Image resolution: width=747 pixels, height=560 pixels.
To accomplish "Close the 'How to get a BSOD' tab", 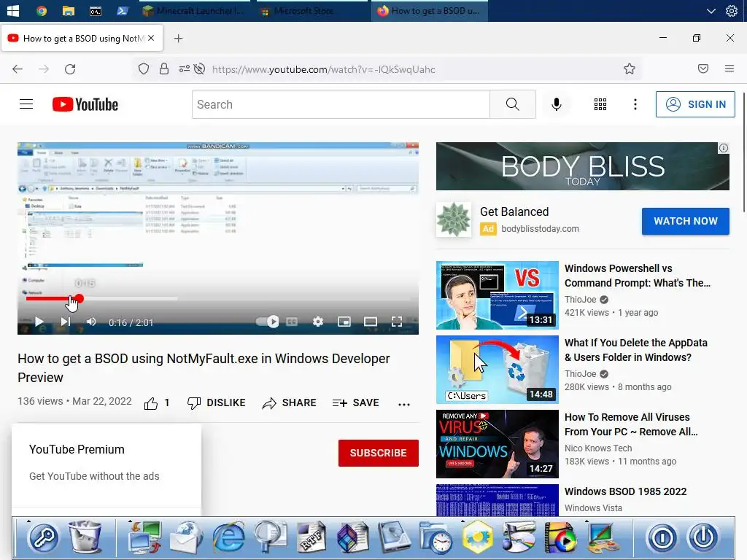I will click(151, 38).
